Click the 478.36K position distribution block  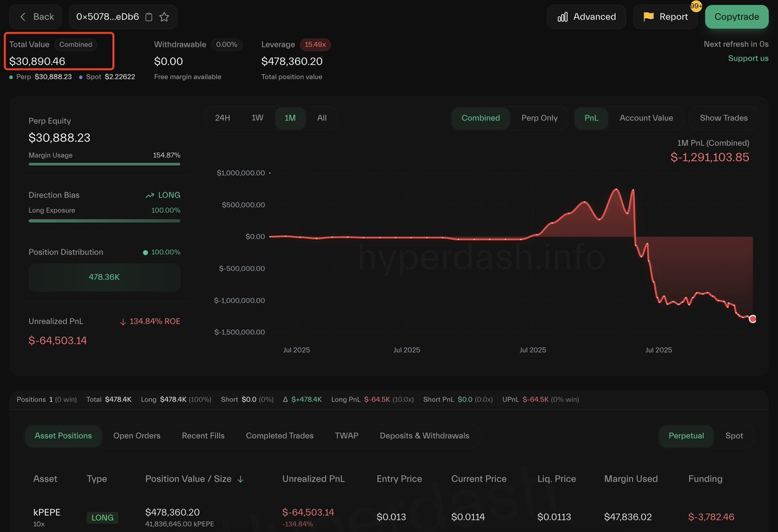pyautogui.click(x=104, y=277)
